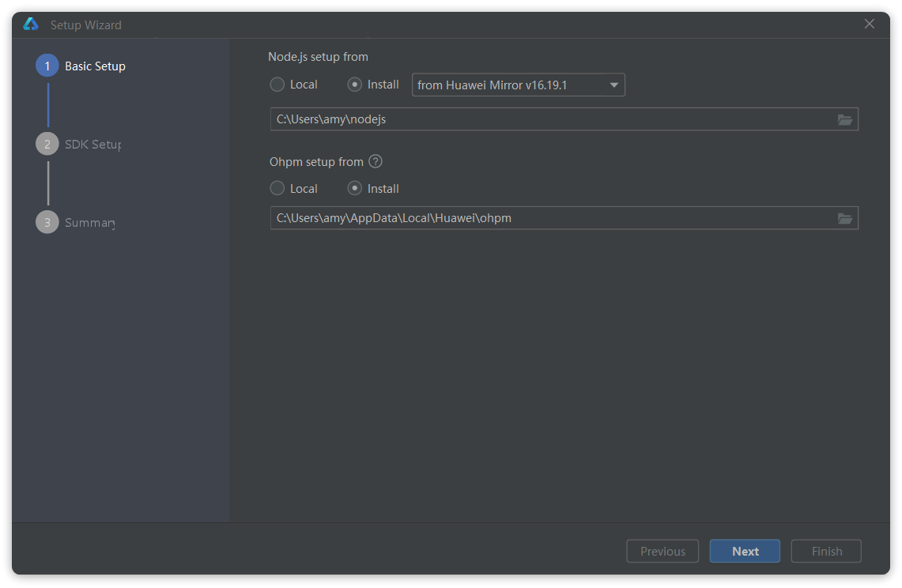
Task: Click the Ohpm setup help question mark
Action: point(375,162)
